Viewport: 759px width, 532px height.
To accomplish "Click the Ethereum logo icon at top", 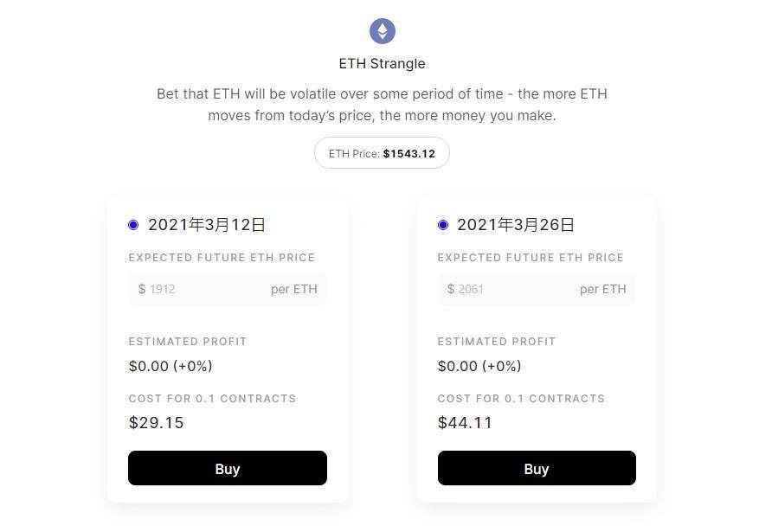I will point(382,32).
